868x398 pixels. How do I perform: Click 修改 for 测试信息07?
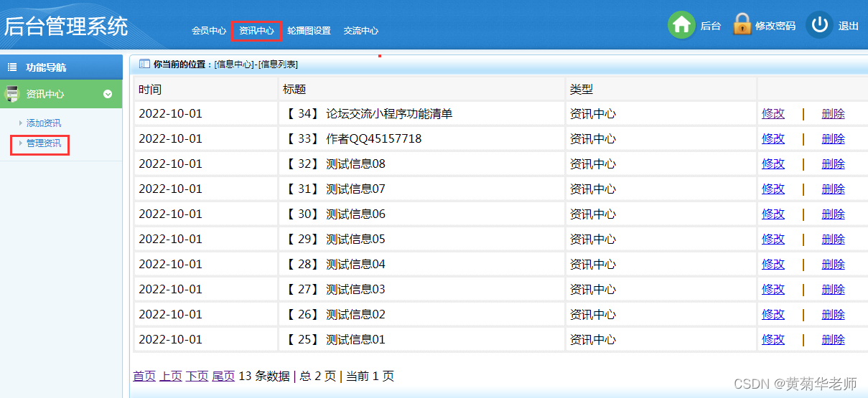pos(773,189)
